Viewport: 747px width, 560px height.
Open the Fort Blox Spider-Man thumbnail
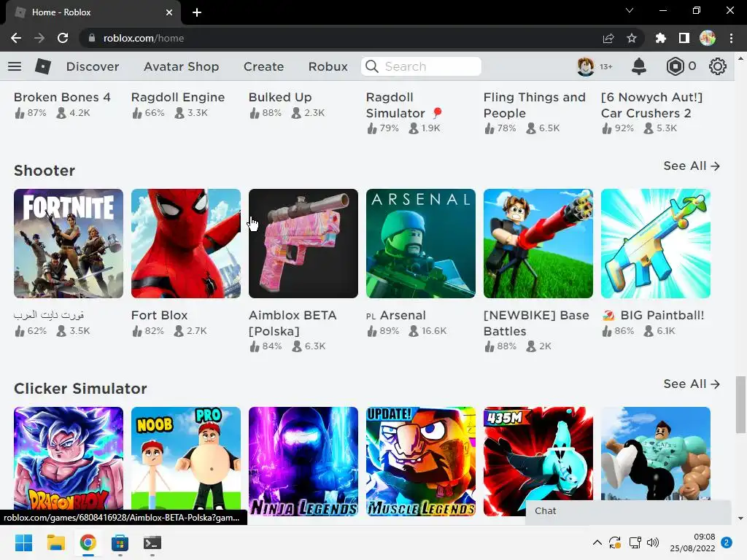pos(186,244)
